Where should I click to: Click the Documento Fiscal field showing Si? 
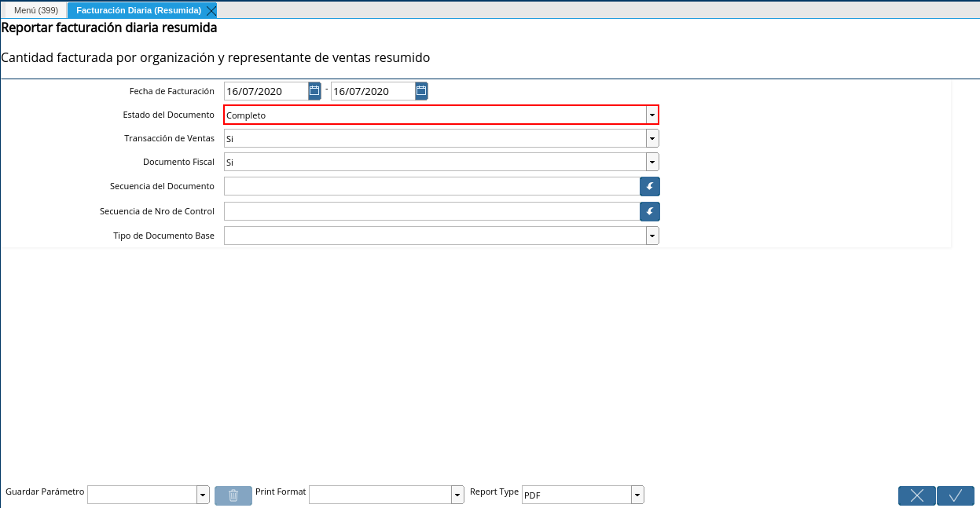pos(435,162)
